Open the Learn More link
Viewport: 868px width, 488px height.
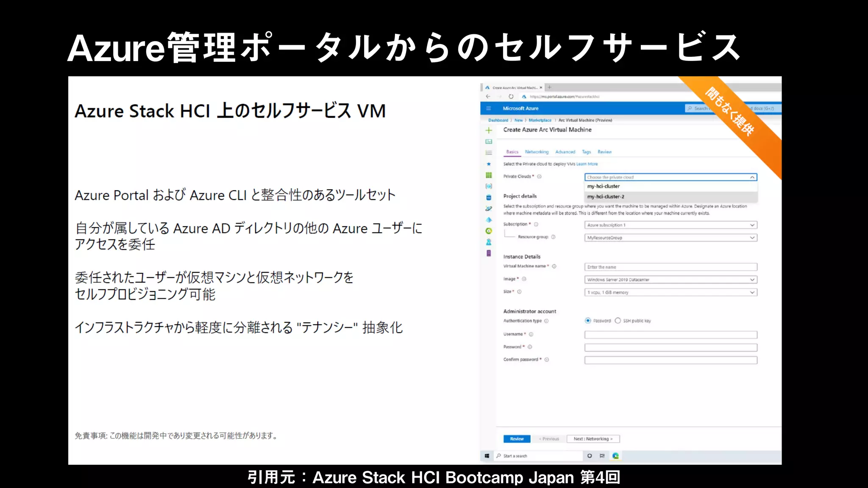click(587, 164)
